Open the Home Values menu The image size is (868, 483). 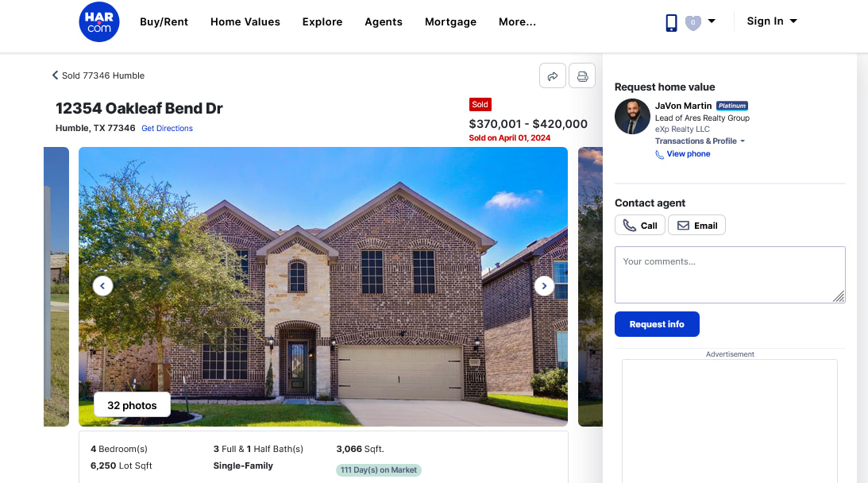click(245, 21)
